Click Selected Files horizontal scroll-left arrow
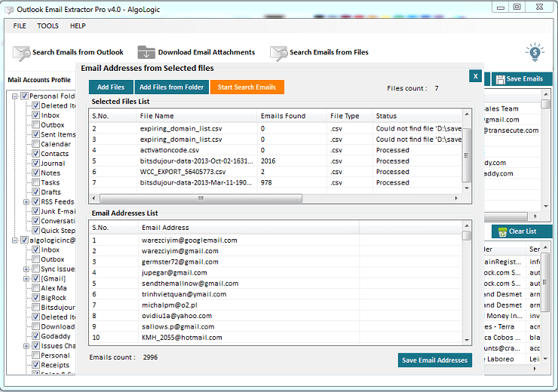This screenshot has height=392, width=558. [94, 198]
